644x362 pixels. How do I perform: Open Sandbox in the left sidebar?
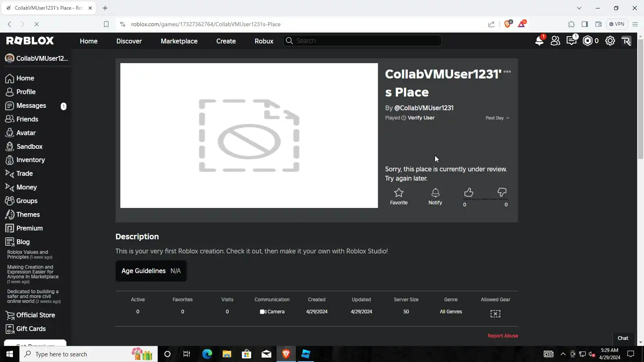point(29,146)
